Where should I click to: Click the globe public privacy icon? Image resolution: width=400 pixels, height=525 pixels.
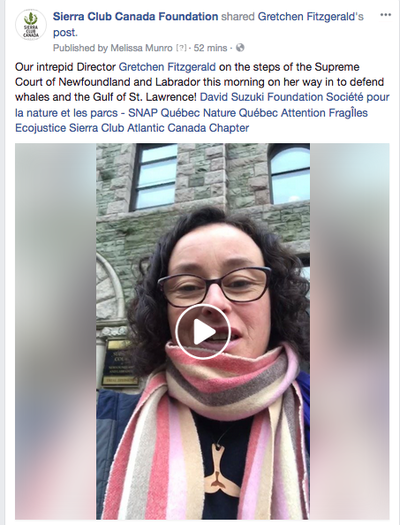click(x=240, y=48)
